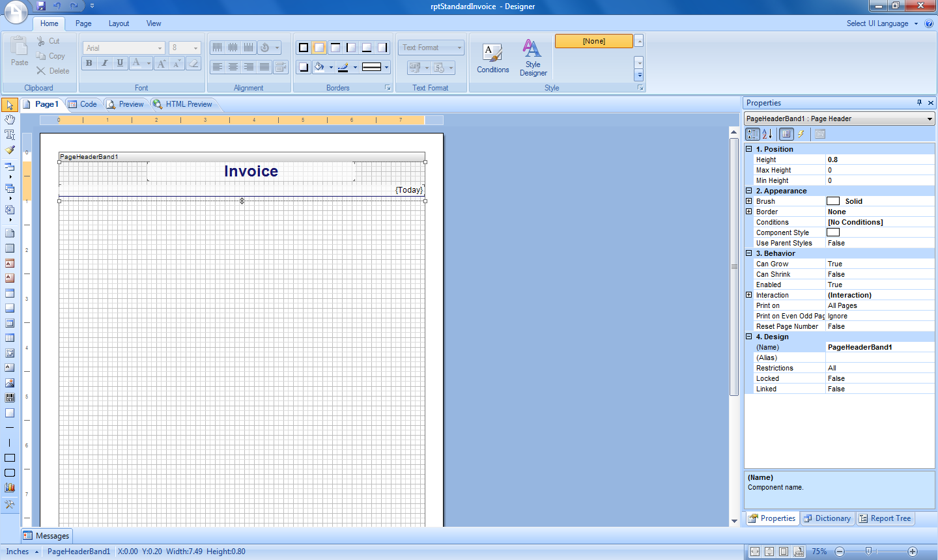Open the Layout ribbon tab
Screen dimensions: 938x560
tap(119, 23)
